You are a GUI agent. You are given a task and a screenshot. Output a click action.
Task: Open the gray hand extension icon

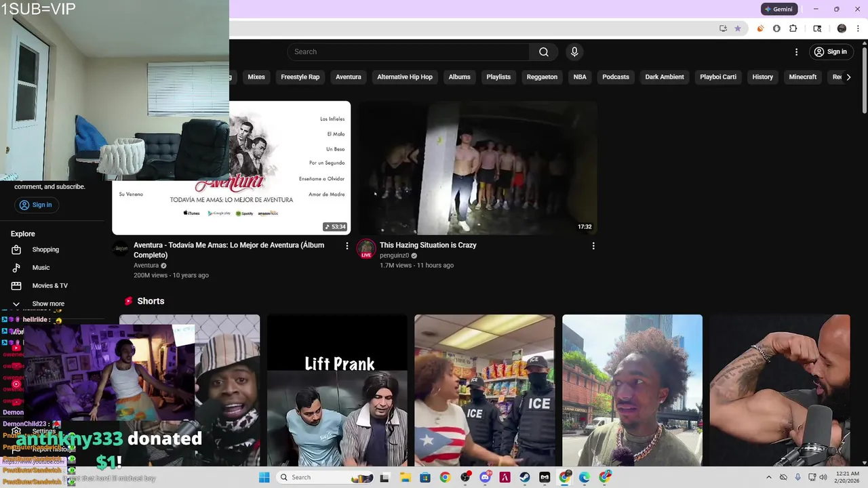776,28
